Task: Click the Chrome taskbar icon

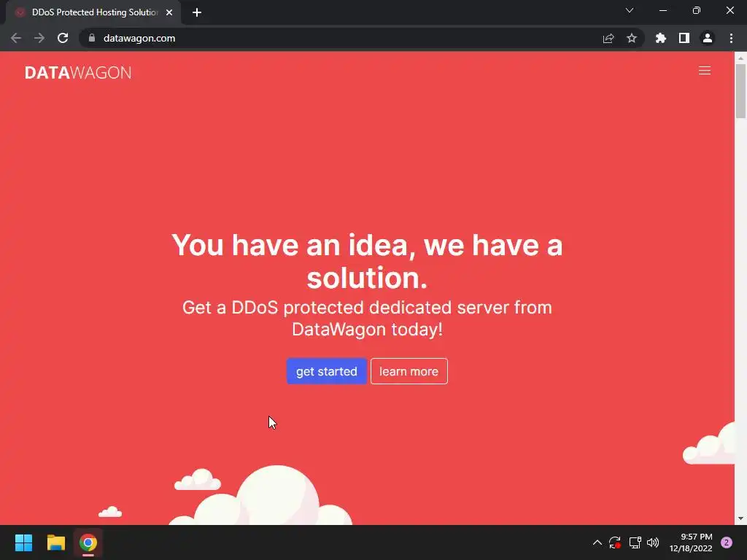Action: (x=88, y=542)
